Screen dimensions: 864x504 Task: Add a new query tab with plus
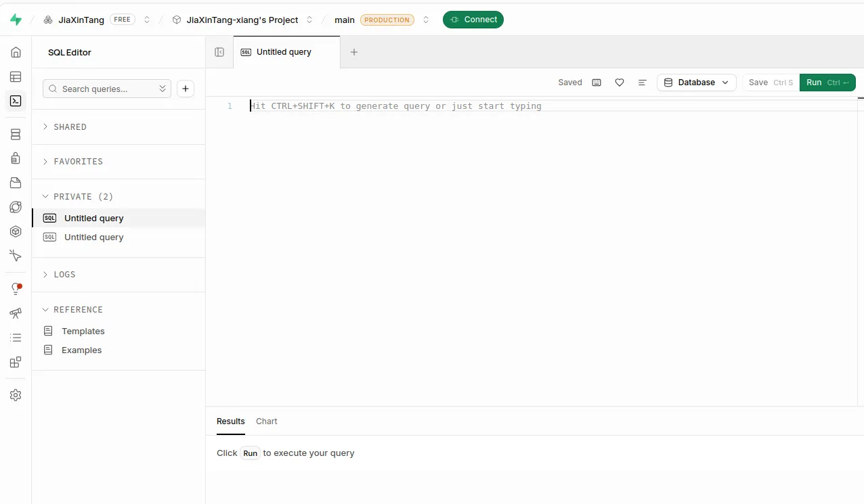tap(353, 52)
